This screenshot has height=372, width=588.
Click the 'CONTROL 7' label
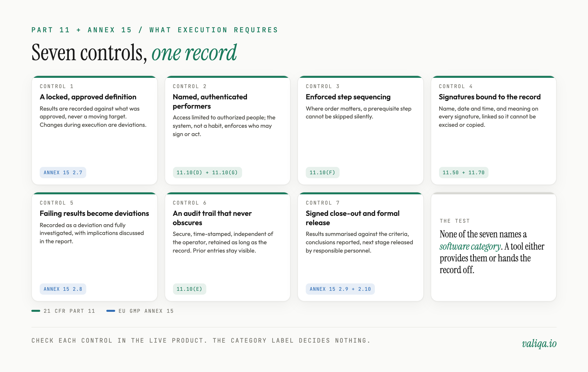tap(323, 203)
